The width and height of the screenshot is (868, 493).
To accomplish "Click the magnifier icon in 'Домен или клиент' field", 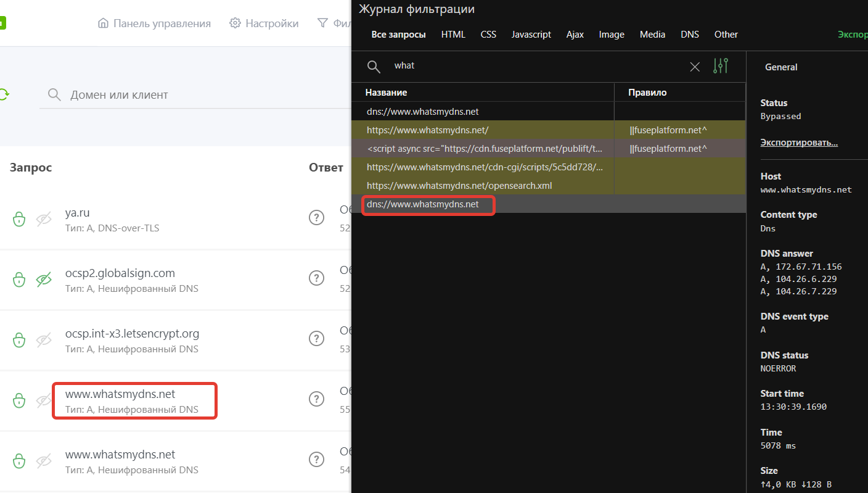I will click(54, 94).
